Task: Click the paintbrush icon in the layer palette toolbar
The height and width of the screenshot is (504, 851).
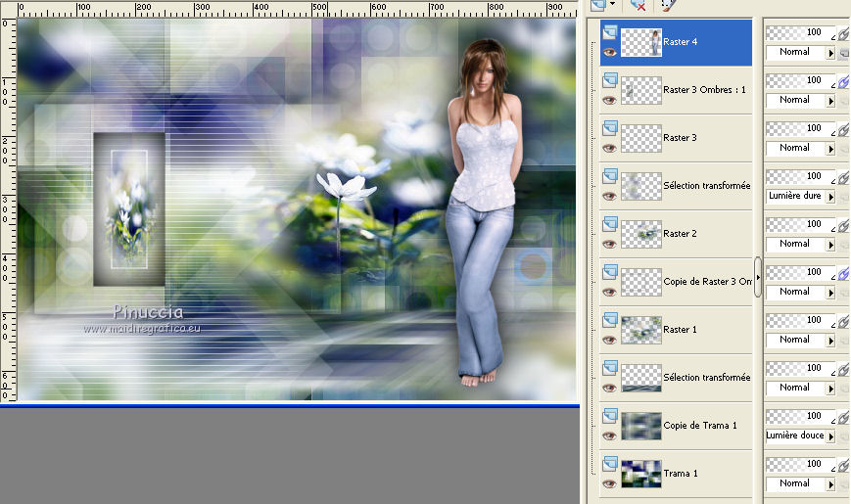Action: pos(668,5)
